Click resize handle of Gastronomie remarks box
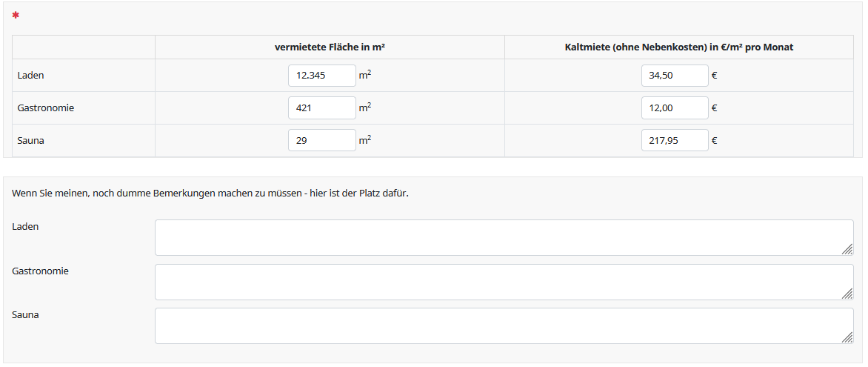This screenshot has height=367, width=868. 847,294
